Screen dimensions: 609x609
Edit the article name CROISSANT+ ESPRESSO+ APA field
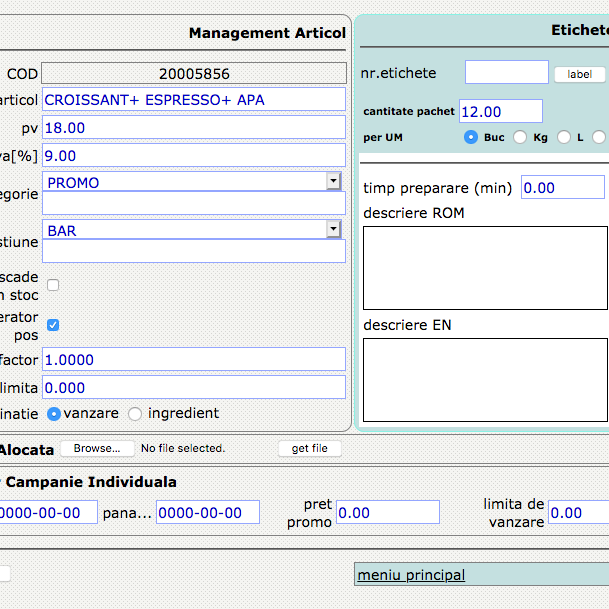[x=193, y=100]
